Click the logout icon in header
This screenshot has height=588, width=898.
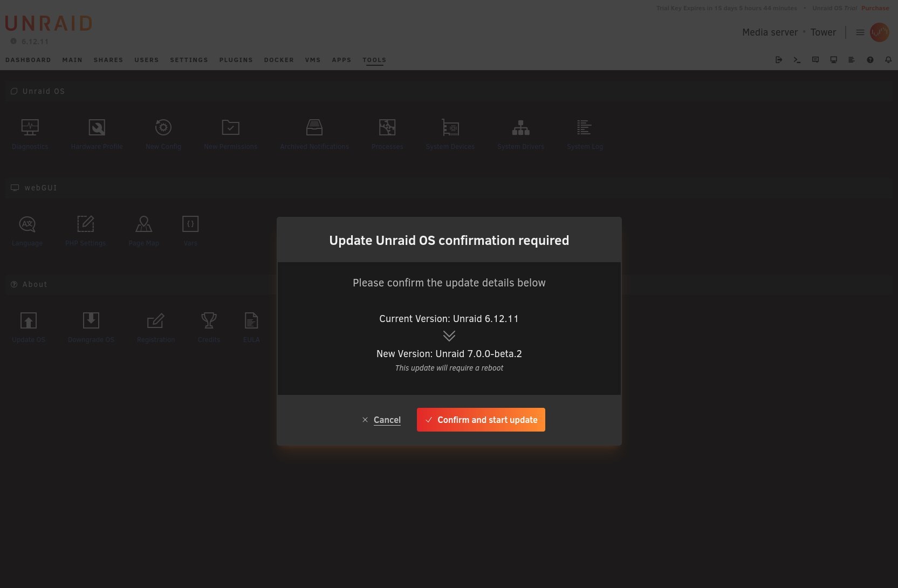click(779, 60)
